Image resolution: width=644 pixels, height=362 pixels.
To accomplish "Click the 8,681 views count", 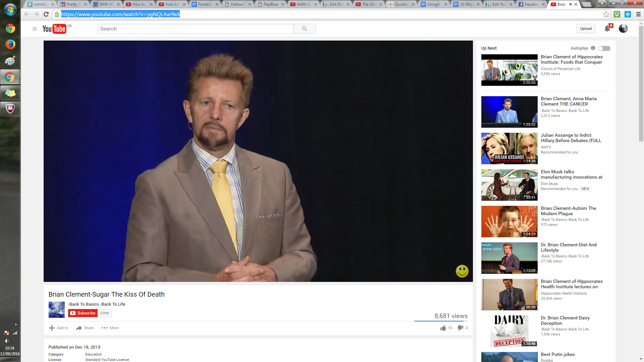I will click(451, 316).
